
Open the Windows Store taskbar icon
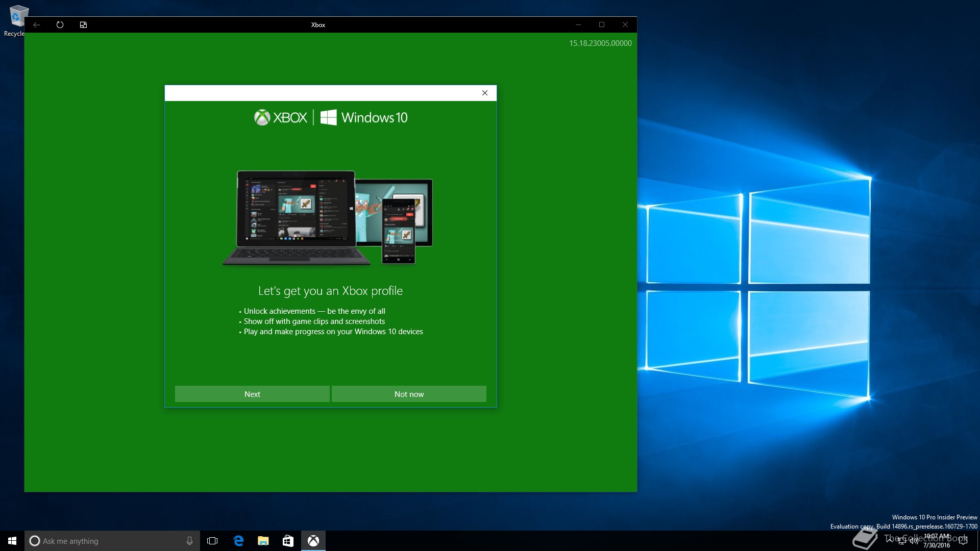[x=288, y=541]
